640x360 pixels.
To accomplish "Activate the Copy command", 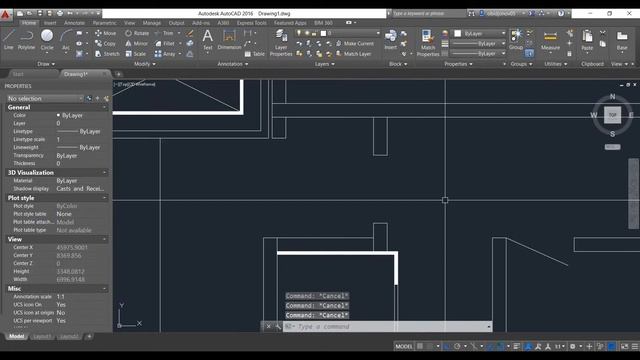I will 105,43.
